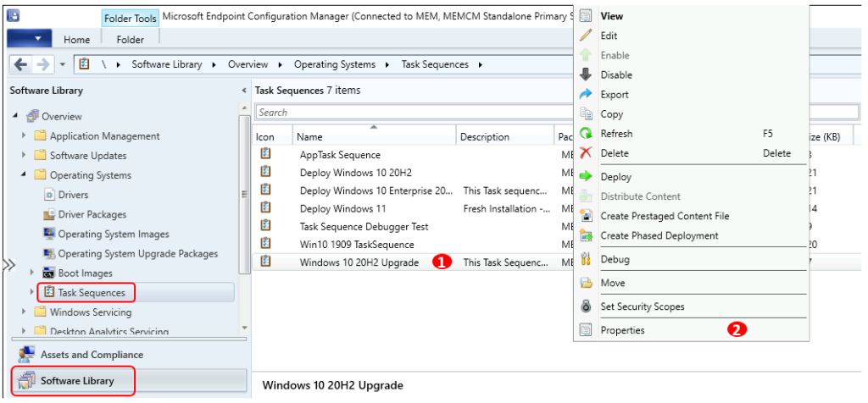Click the back navigation arrow

click(20, 64)
